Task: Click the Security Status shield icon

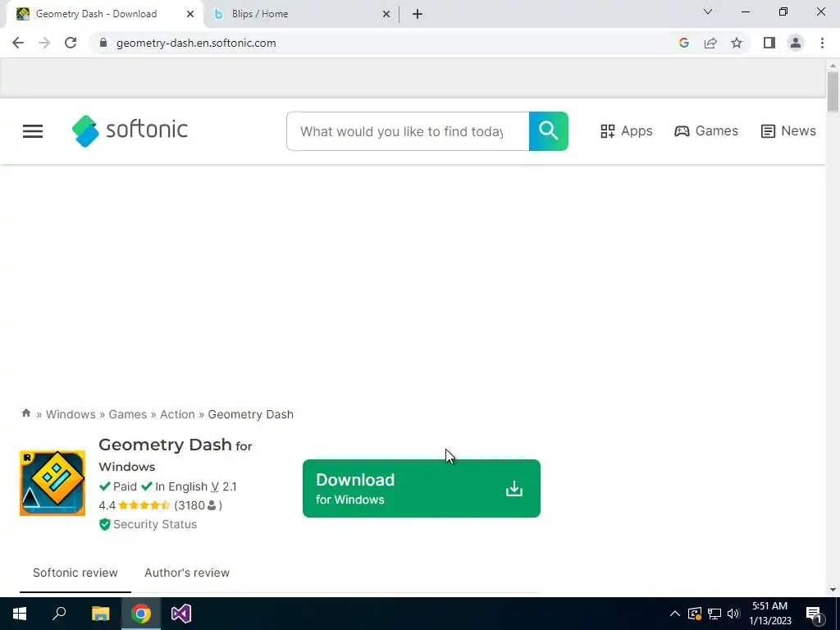Action: (104, 524)
